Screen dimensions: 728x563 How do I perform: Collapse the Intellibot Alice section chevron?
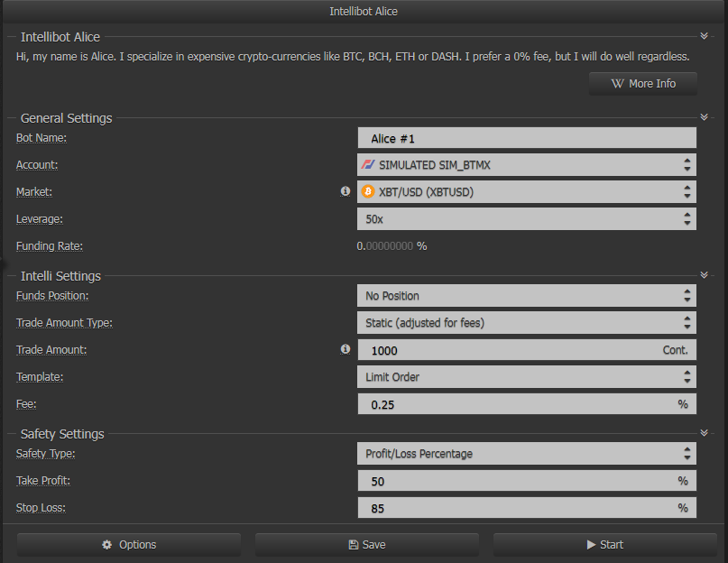(704, 36)
